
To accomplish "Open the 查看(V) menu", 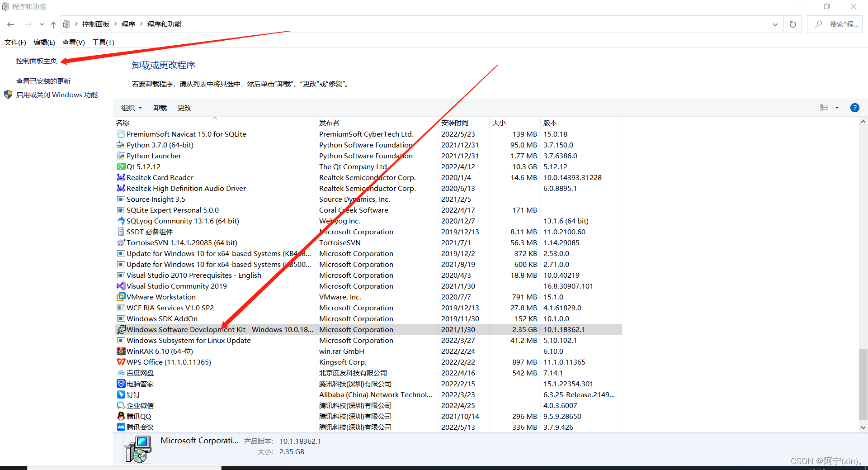I will coord(74,43).
